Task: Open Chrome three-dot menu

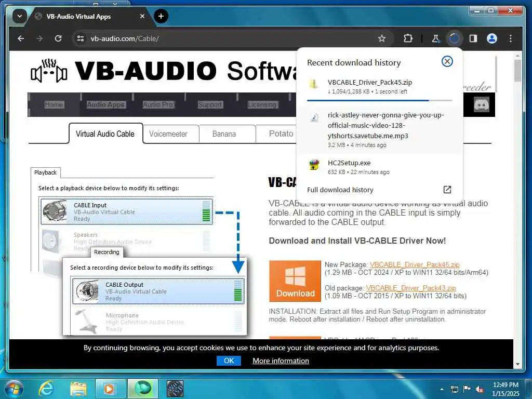Action: 511,38
